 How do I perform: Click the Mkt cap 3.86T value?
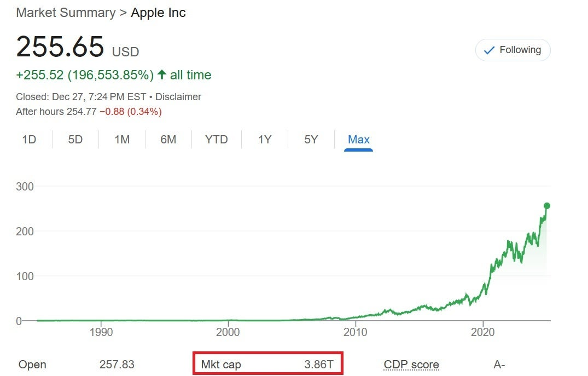(x=319, y=365)
